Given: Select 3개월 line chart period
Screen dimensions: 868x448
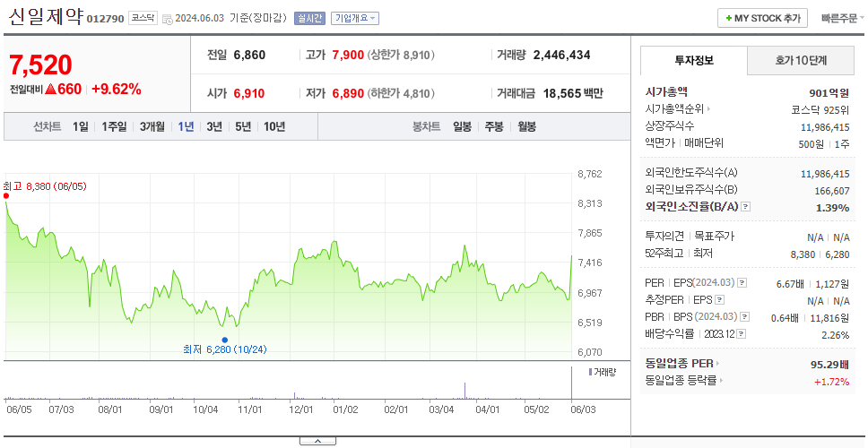Looking at the screenshot, I should coord(152,126).
